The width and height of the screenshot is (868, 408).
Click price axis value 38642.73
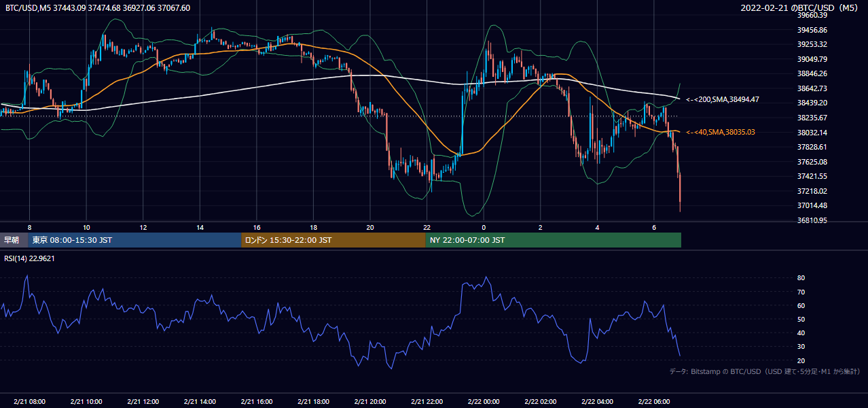point(812,88)
